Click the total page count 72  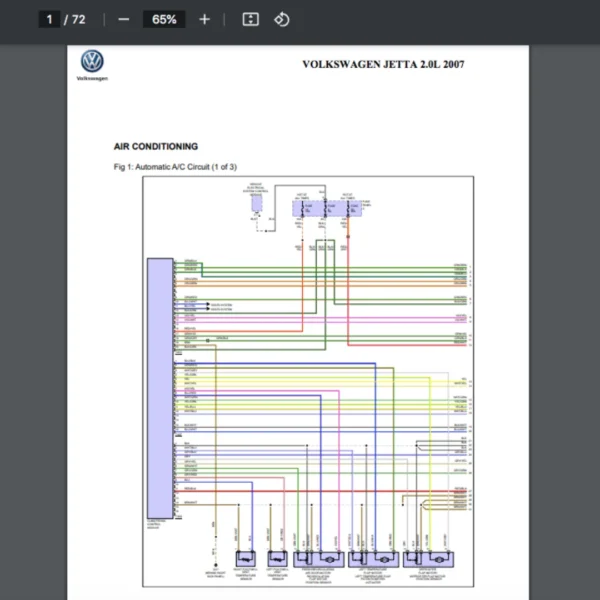click(x=80, y=19)
